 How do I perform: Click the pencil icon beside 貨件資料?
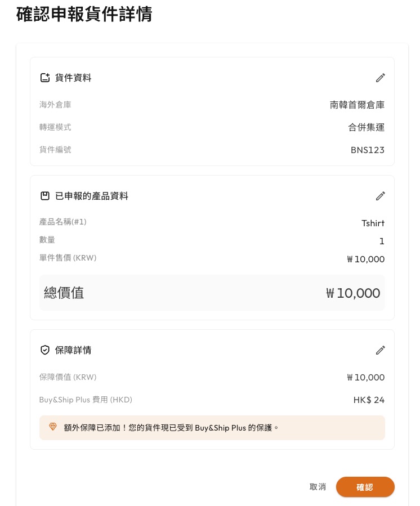(381, 78)
